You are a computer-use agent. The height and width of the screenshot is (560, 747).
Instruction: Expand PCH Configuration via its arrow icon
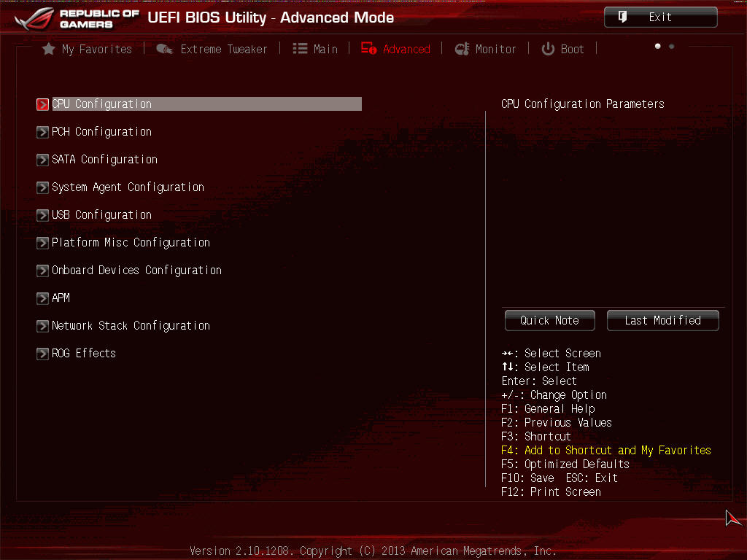click(x=42, y=132)
